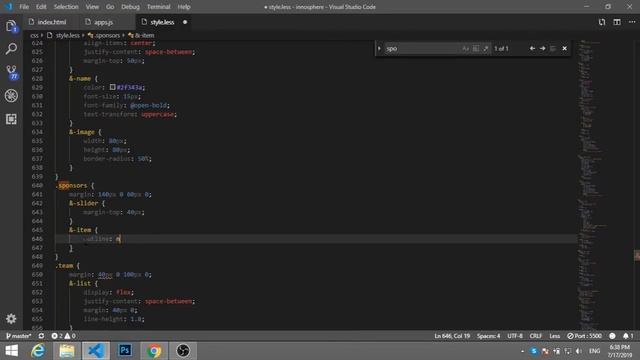640x360 pixels.
Task: Click unsaved dot on style.less tab
Action: [x=185, y=22]
